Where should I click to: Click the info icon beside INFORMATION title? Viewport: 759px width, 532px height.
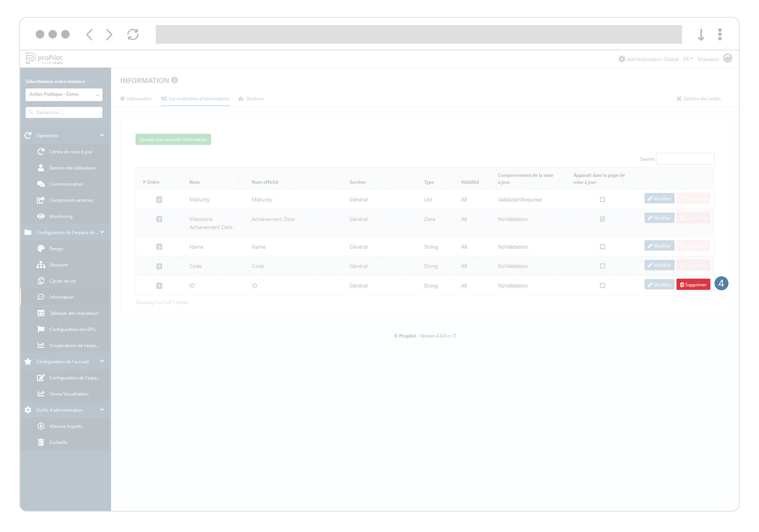(x=175, y=80)
